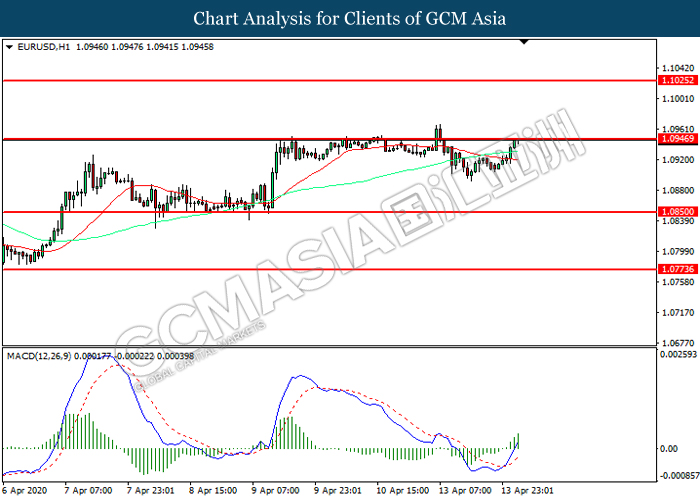Select the EURUSD,H1 symbol label
700x500 pixels.
44,47
